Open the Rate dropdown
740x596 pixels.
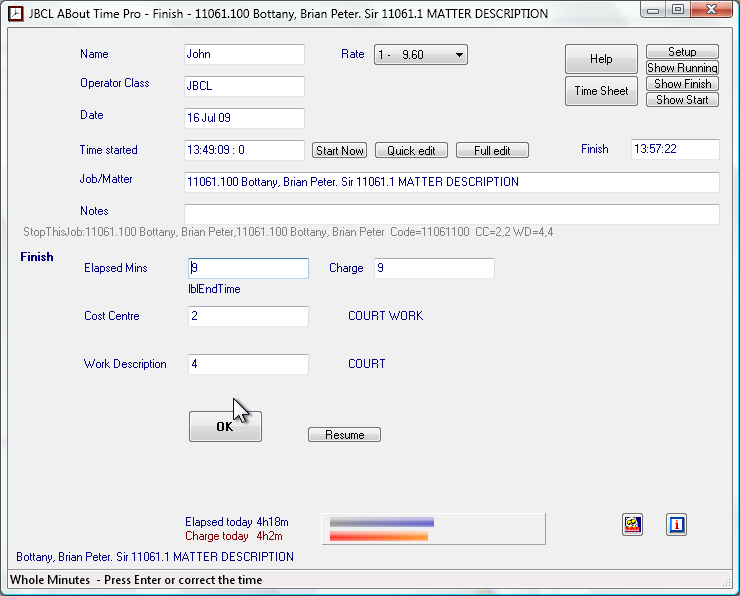pos(421,55)
